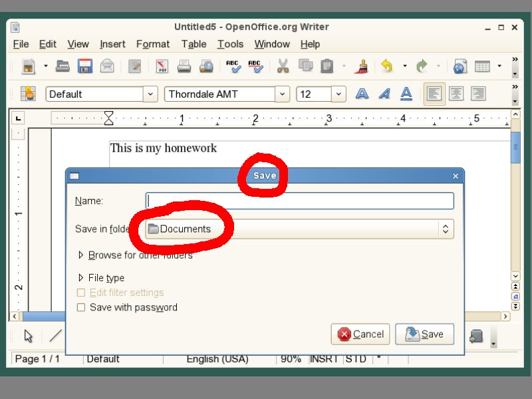Click the Save button in dialog

click(x=424, y=334)
